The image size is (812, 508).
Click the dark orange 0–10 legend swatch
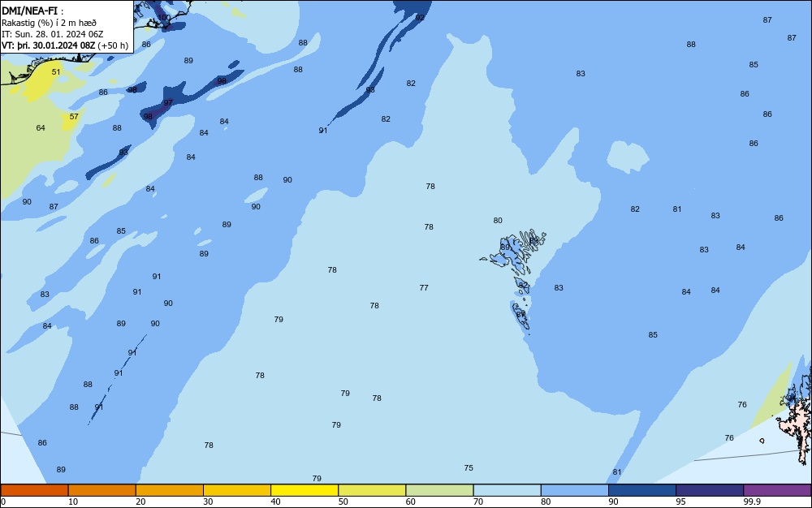coord(35,490)
